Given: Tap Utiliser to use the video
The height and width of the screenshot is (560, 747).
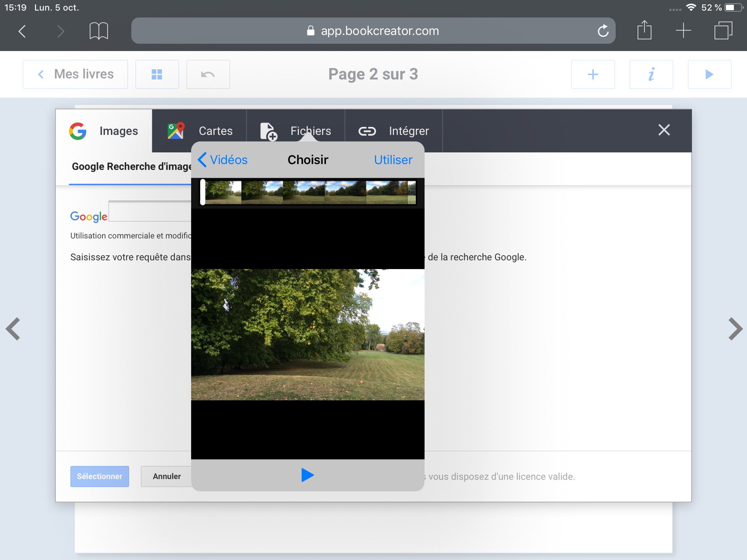Looking at the screenshot, I should click(393, 160).
